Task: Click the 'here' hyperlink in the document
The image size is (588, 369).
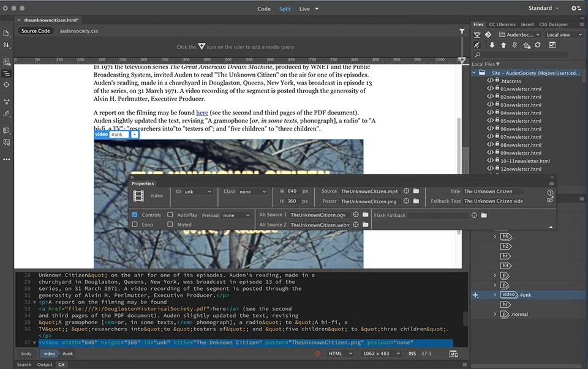Action: pos(202,112)
